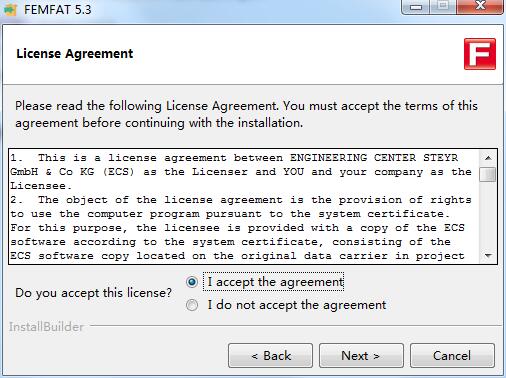Viewport: 506px width, 378px height.
Task: Click the license text scroll-down arrow
Action: [488, 256]
